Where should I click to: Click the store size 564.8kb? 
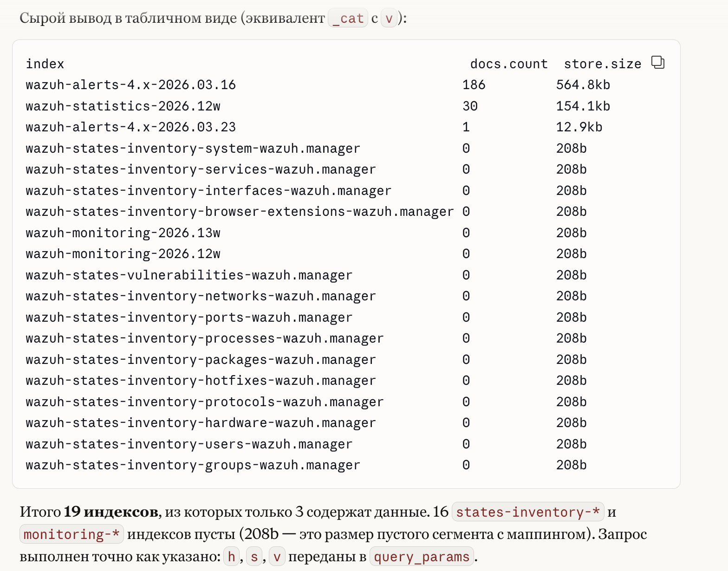tap(583, 85)
